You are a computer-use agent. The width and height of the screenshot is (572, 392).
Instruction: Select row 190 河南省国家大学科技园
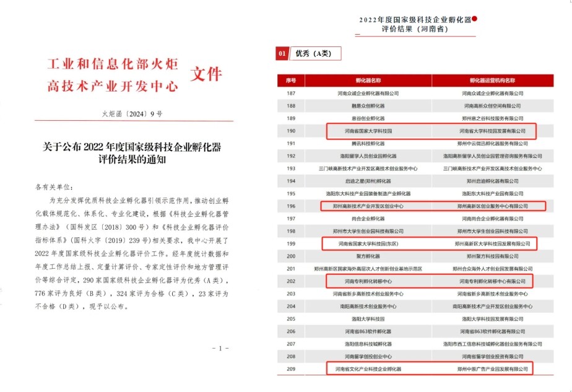366,131
